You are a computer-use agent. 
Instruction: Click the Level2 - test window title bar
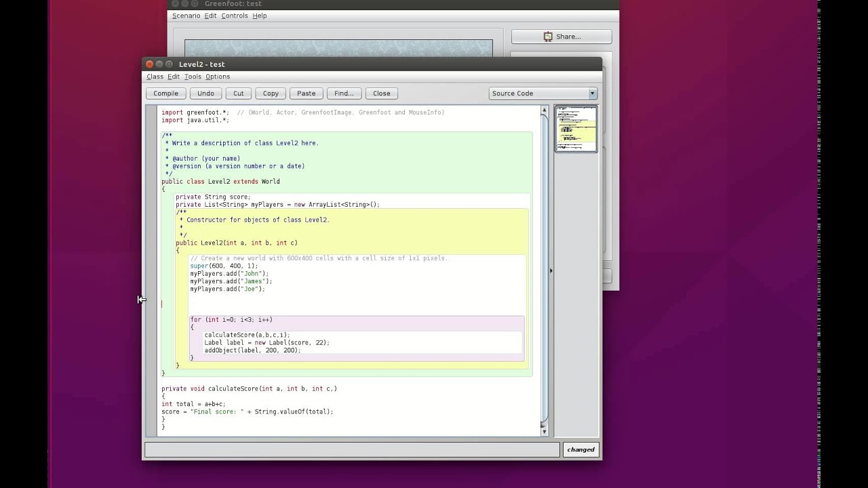[372, 64]
